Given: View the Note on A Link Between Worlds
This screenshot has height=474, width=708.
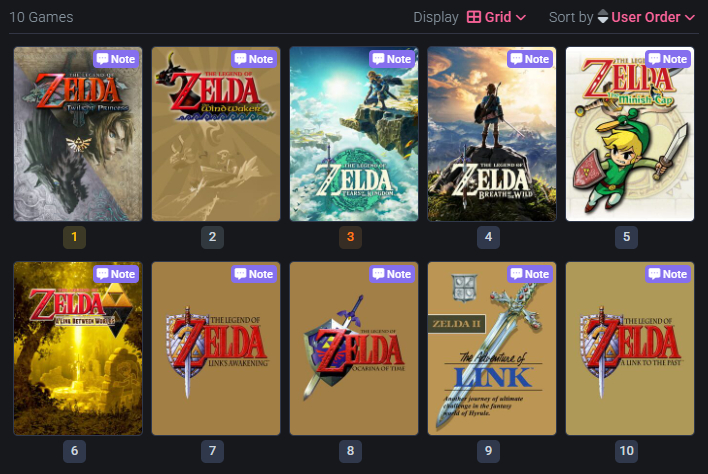Looking at the screenshot, I should pyautogui.click(x=116, y=274).
